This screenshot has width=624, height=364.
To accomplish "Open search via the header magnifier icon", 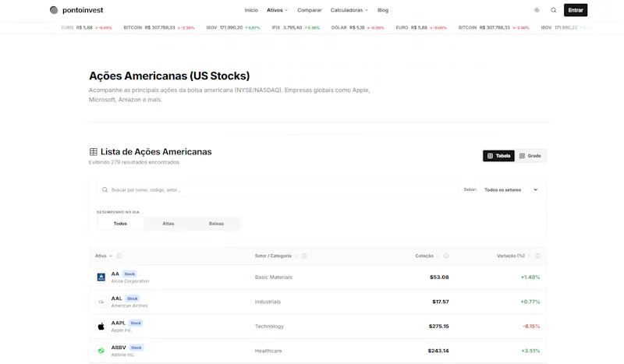I will 554,10.
